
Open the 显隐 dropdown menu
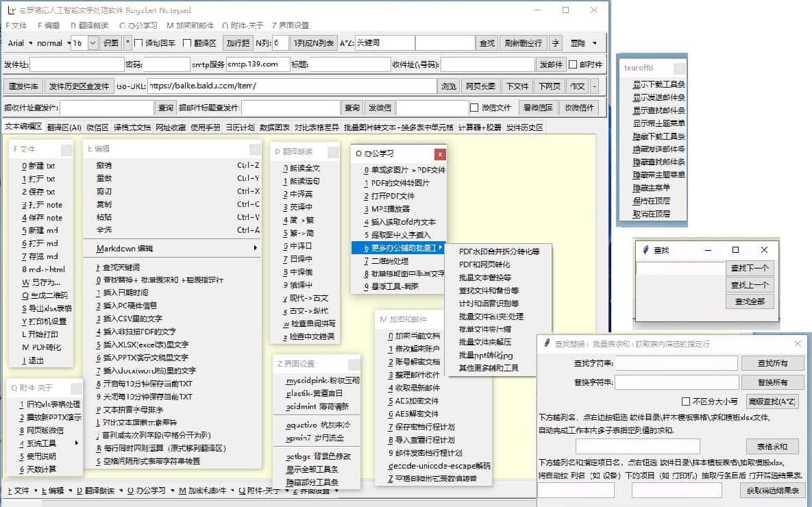coord(583,43)
